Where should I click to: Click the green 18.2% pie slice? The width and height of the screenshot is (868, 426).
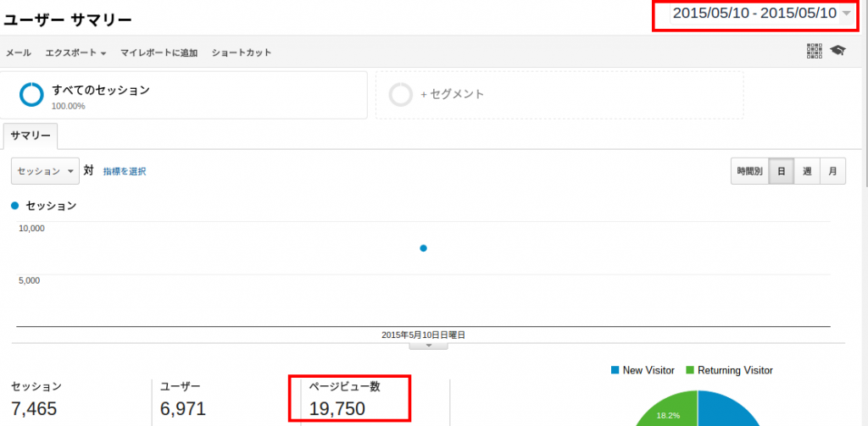tap(669, 412)
